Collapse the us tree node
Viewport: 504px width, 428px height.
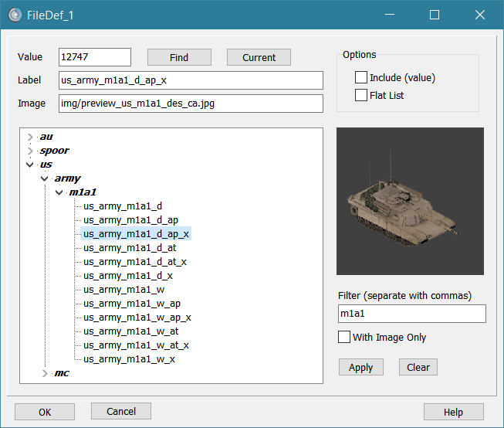(30, 165)
